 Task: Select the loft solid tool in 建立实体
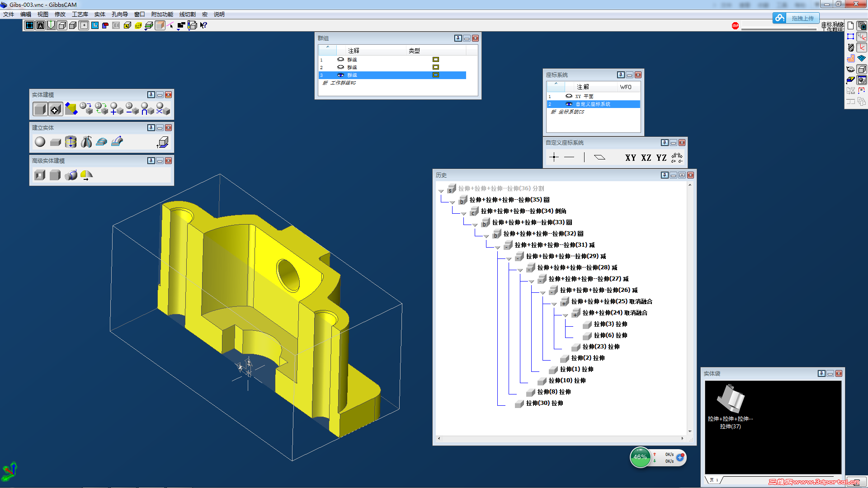pyautogui.click(x=102, y=142)
